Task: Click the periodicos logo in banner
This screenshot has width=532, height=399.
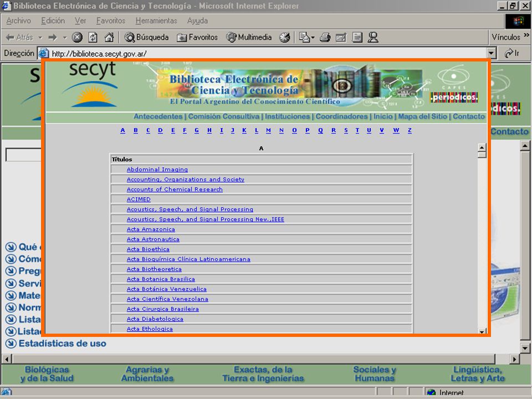Action: point(454,98)
